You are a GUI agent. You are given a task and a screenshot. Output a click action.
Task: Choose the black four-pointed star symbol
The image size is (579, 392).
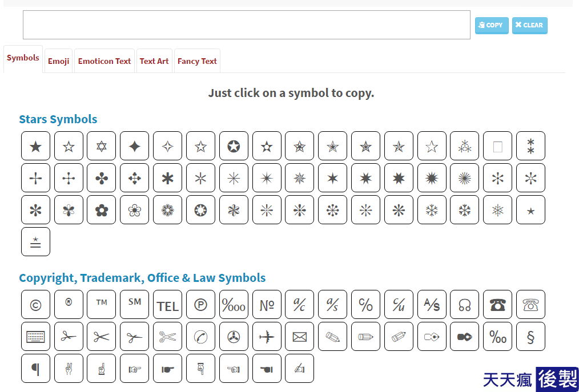coord(134,146)
